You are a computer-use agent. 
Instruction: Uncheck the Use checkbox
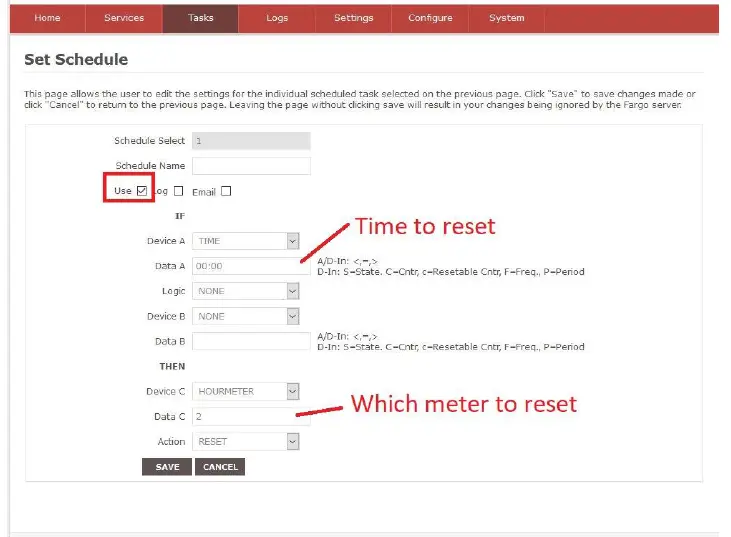[142, 191]
